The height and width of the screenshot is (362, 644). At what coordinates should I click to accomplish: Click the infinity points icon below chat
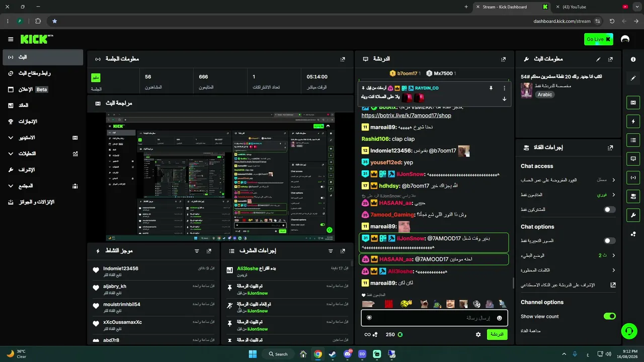click(x=367, y=334)
